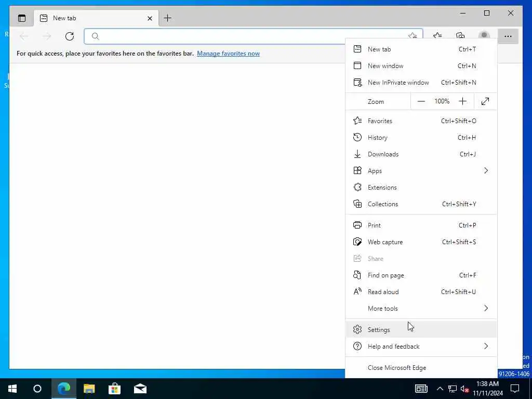Select Web capture option

coord(421,242)
